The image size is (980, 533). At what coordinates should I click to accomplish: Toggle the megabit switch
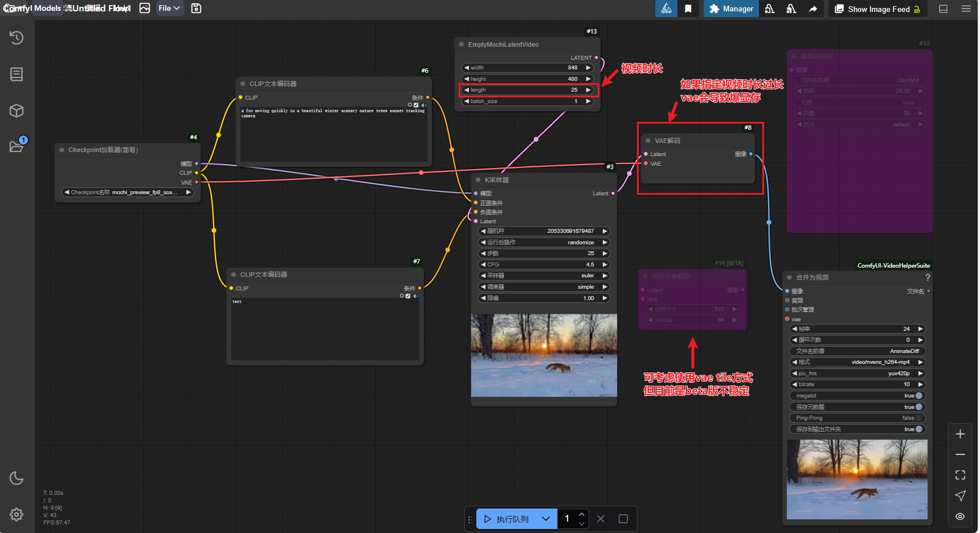918,396
